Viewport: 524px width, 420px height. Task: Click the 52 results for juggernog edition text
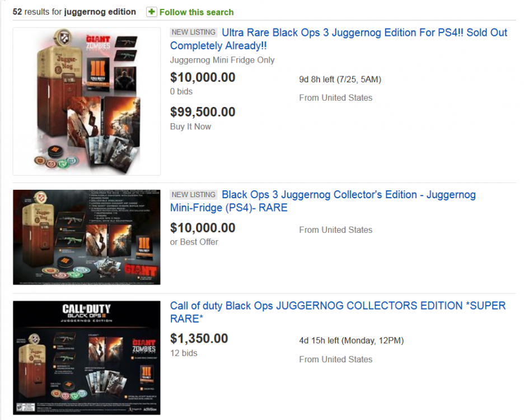74,12
